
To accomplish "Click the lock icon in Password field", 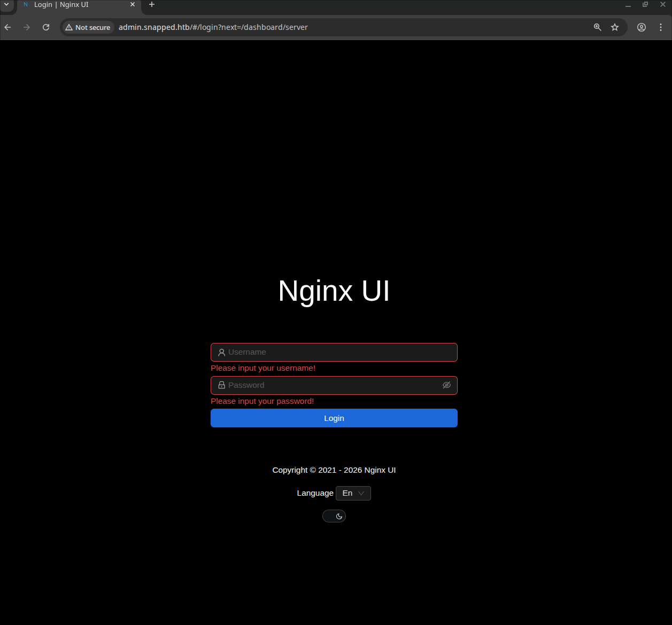I will [221, 385].
